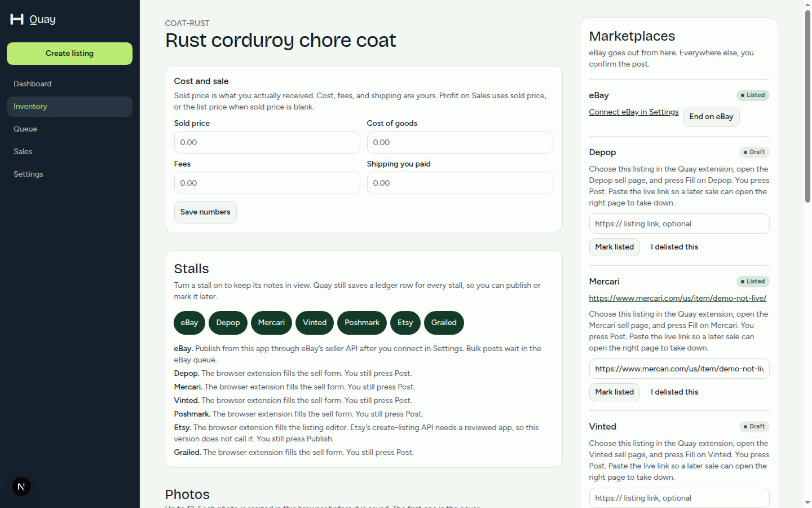Click the eBay 'Listed' status badge
This screenshot has height=508, width=812.
pyautogui.click(x=753, y=95)
